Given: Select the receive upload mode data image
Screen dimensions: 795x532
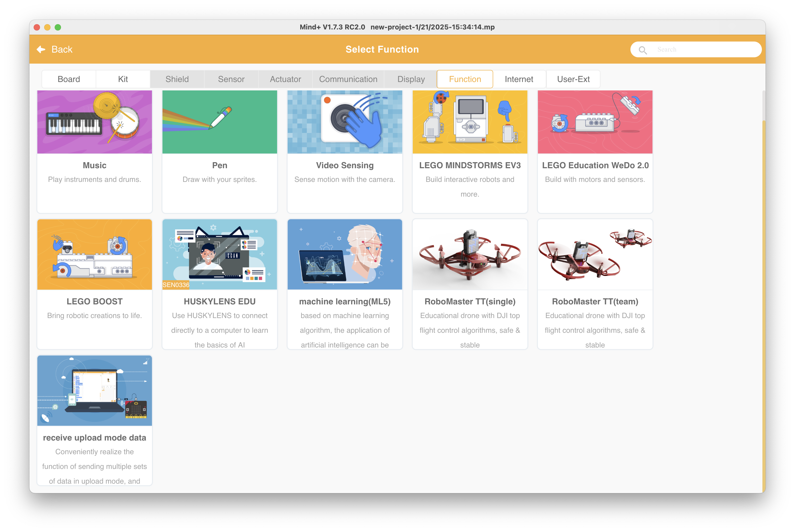Looking at the screenshot, I should (95, 391).
